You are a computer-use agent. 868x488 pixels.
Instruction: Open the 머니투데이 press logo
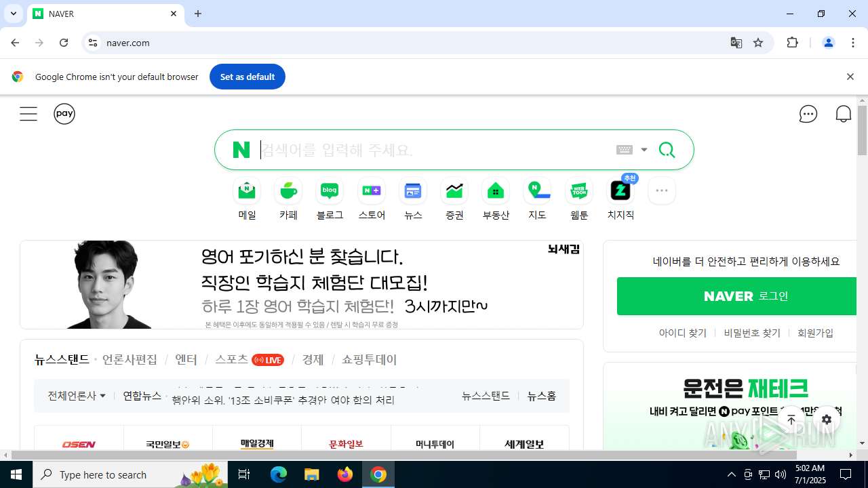[x=435, y=444]
